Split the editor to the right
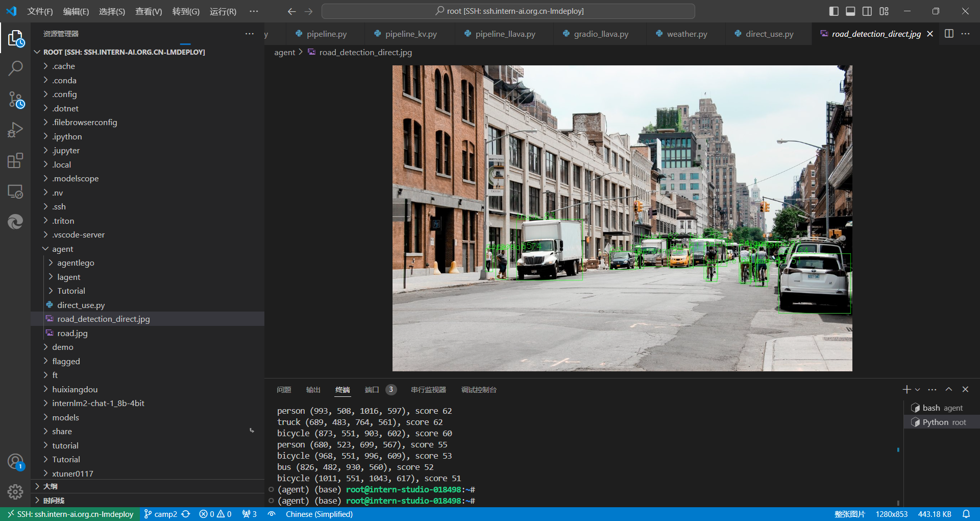This screenshot has height=521, width=980. tap(949, 34)
